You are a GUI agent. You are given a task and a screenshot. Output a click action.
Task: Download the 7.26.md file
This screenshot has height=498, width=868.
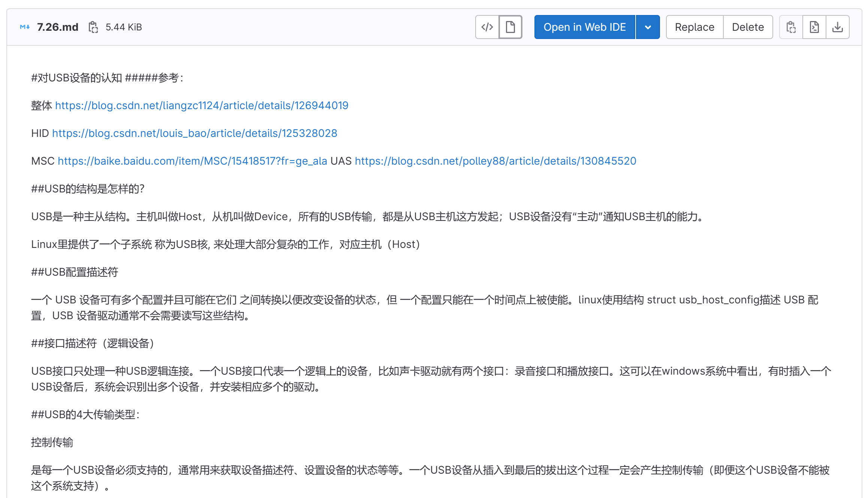point(837,27)
